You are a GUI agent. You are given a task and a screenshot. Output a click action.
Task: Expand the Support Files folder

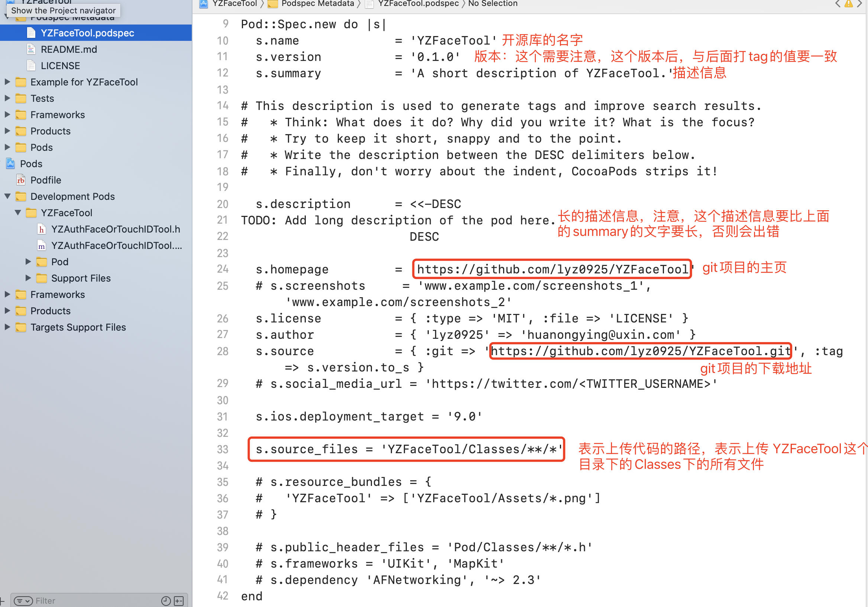tap(28, 278)
